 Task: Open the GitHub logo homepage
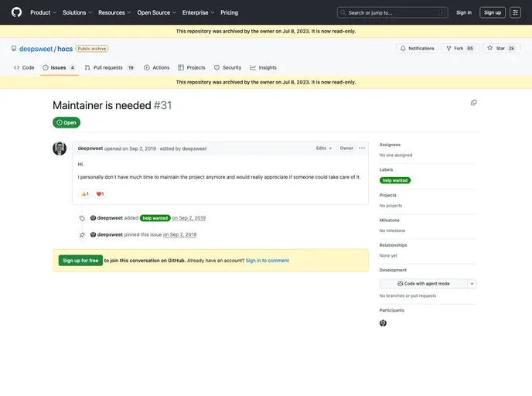[x=16, y=12]
